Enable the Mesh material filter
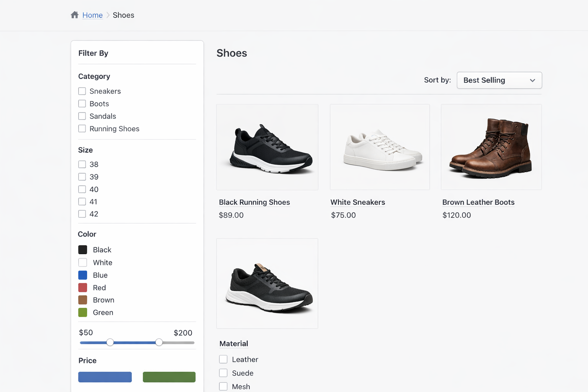The width and height of the screenshot is (588, 392). [223, 386]
